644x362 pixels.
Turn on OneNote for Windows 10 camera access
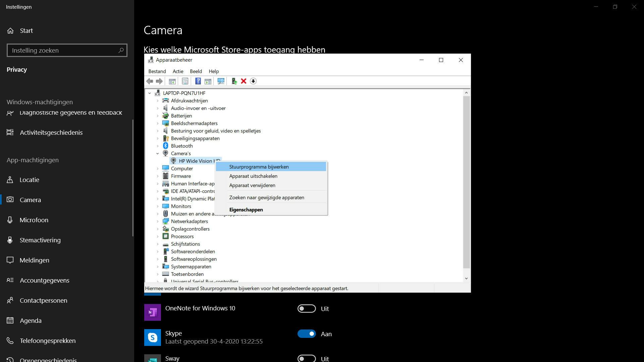pos(306,308)
